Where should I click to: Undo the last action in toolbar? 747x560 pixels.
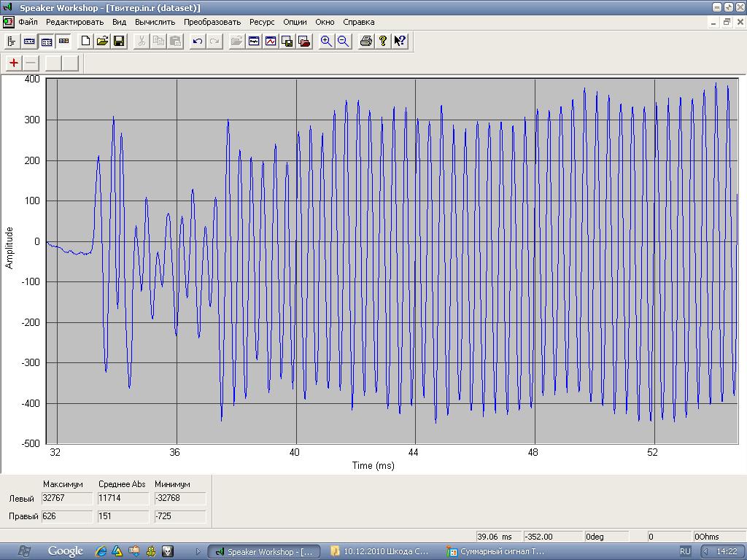pyautogui.click(x=197, y=42)
